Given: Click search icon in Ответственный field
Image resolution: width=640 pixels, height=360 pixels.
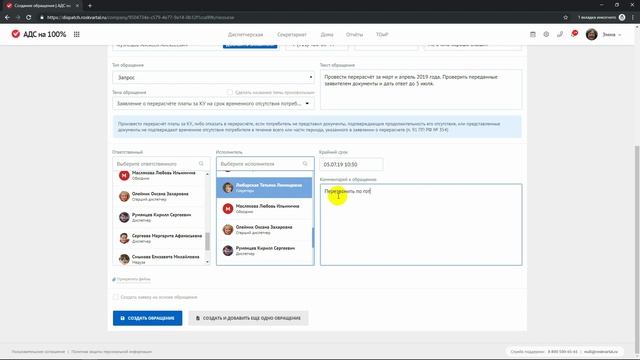Looking at the screenshot, I should tap(201, 164).
